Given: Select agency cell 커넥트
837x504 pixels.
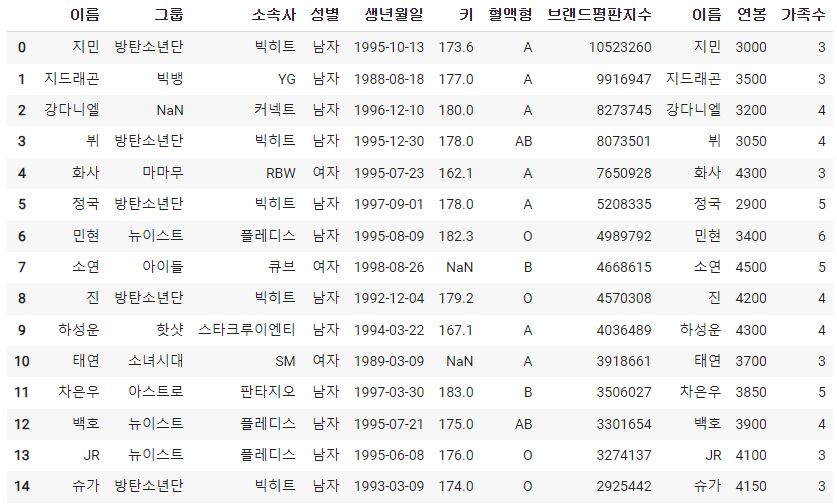Looking at the screenshot, I should coord(275,110).
